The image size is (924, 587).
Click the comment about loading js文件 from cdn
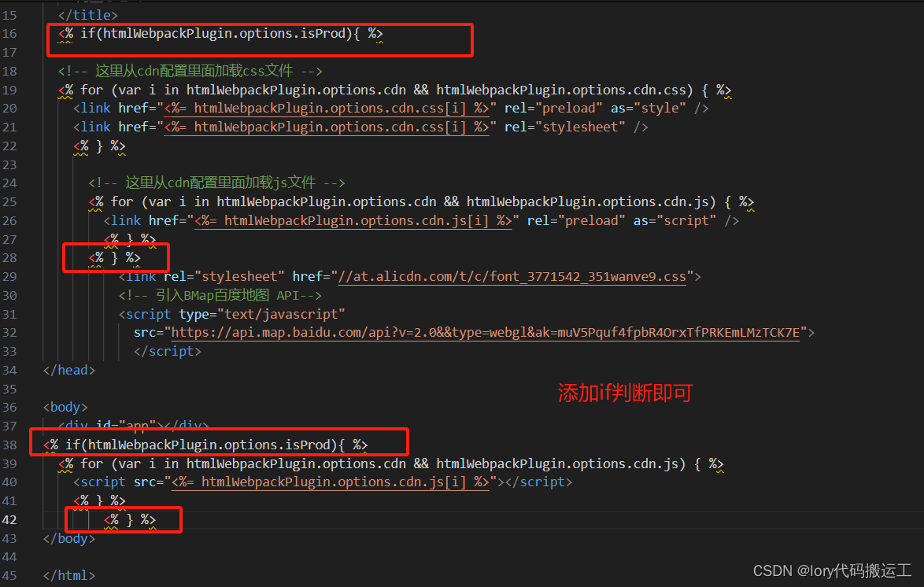tap(217, 183)
